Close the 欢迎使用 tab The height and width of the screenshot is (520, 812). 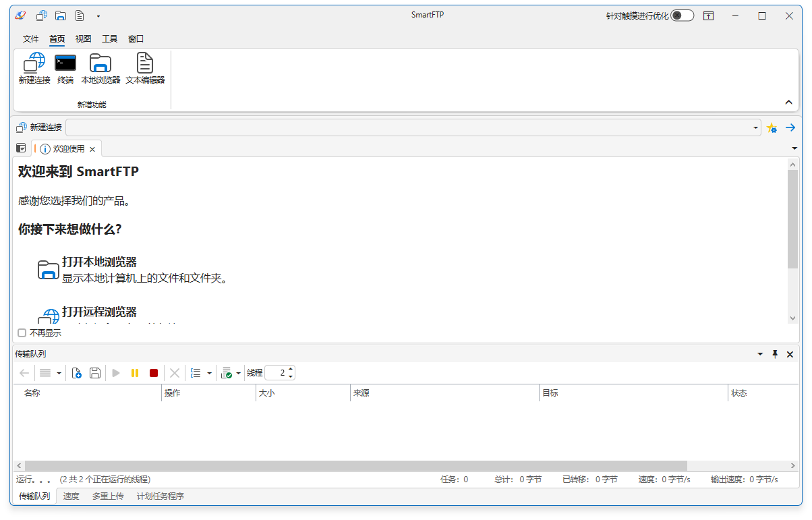92,149
